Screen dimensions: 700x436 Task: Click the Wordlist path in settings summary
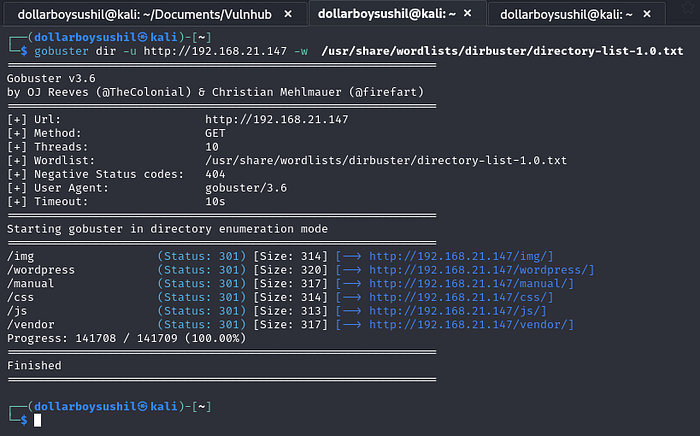[x=385, y=160]
